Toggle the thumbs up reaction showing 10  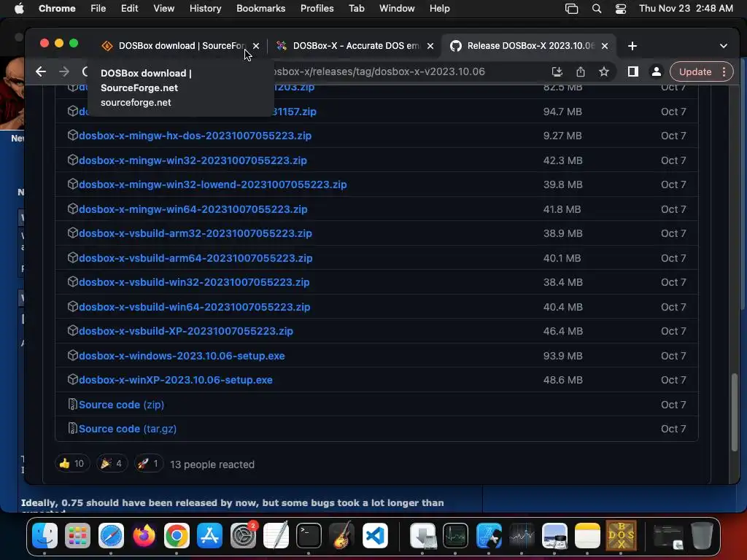[x=72, y=464]
